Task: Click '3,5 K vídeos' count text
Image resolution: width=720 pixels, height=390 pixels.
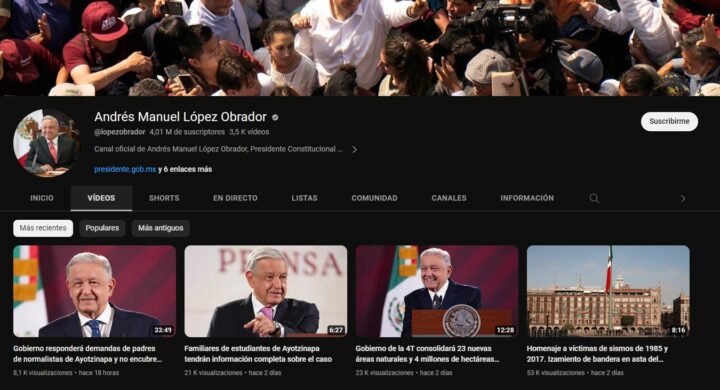Action: click(249, 132)
